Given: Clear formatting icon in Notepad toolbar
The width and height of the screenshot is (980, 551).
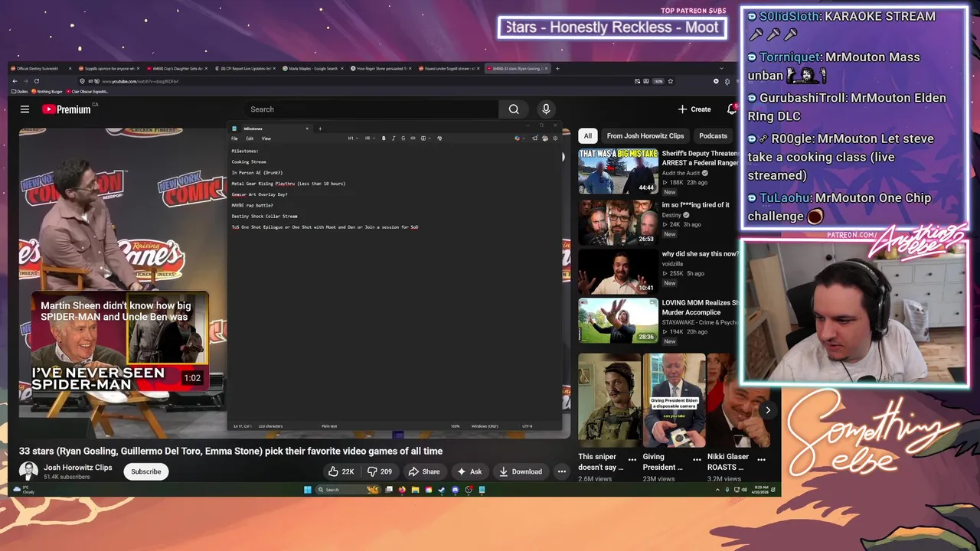Looking at the screenshot, I should [x=439, y=139].
